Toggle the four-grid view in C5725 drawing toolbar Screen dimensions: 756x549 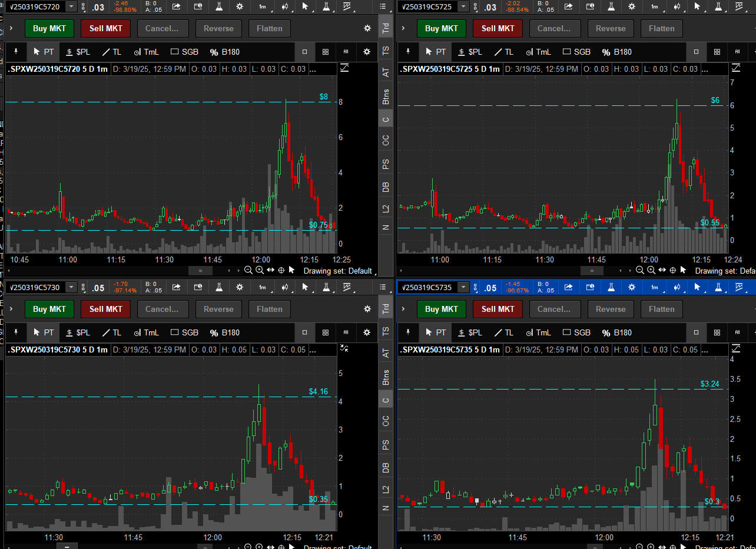tap(717, 52)
